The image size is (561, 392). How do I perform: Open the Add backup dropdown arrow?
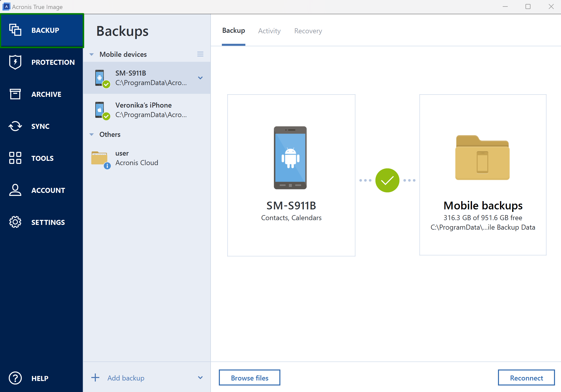200,378
